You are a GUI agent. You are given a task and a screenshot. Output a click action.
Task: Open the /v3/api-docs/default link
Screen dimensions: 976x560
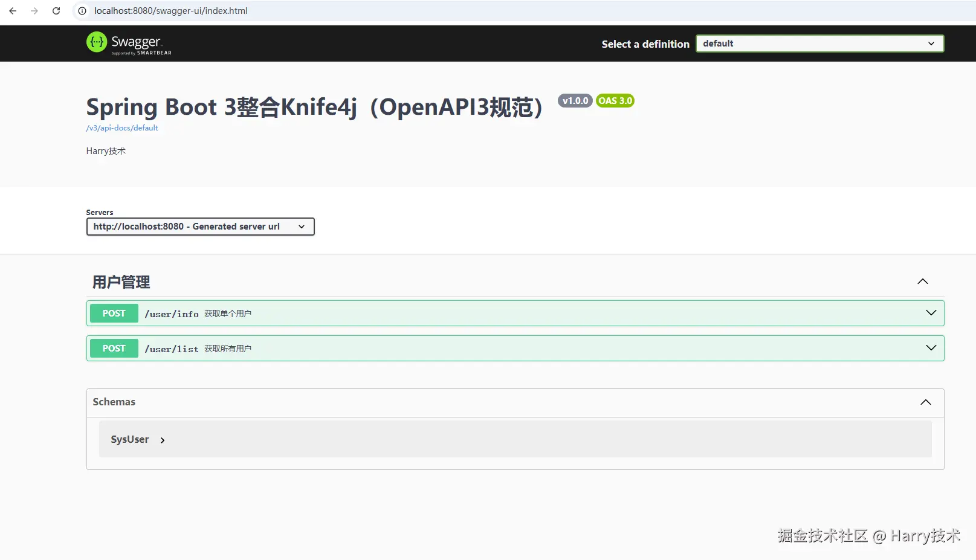tap(122, 128)
